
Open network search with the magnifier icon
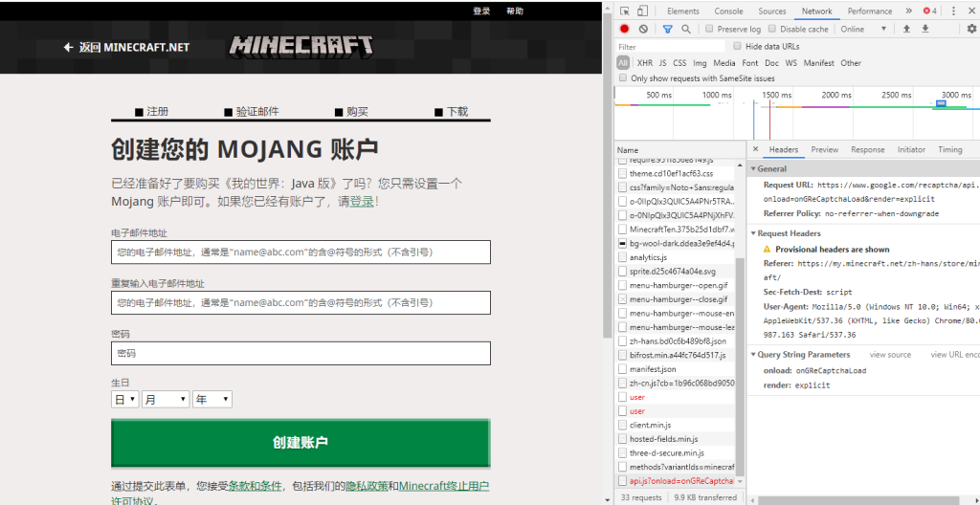(x=686, y=30)
